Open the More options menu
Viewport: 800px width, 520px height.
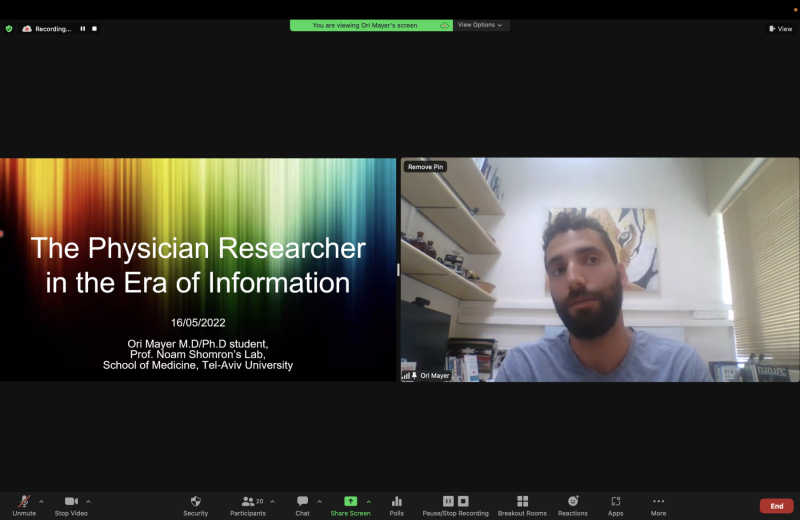tap(659, 505)
